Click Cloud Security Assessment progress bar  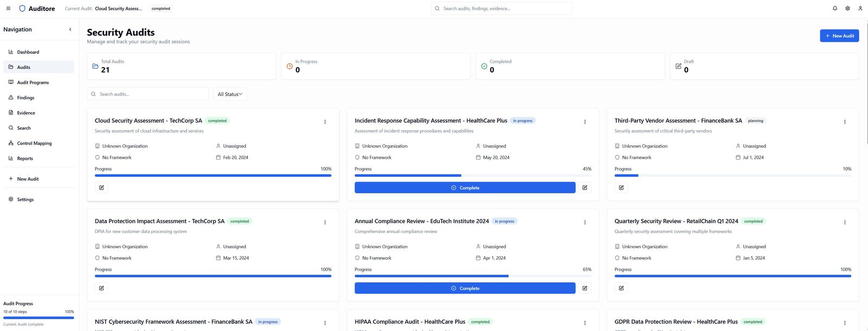[213, 176]
